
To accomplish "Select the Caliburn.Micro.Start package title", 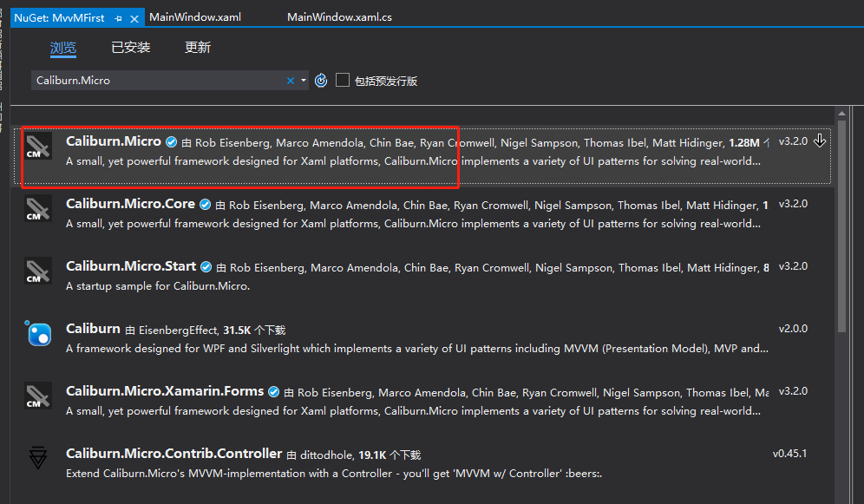I will tap(131, 266).
